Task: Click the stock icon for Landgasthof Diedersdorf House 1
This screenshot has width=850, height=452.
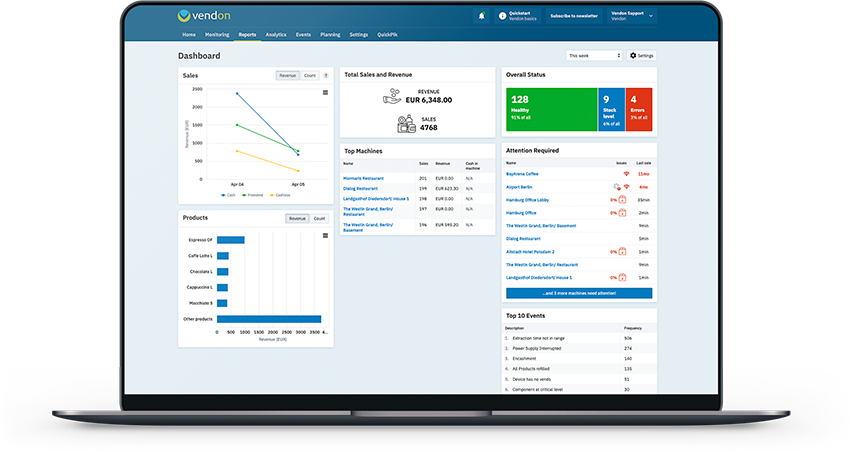Action: tap(622, 277)
